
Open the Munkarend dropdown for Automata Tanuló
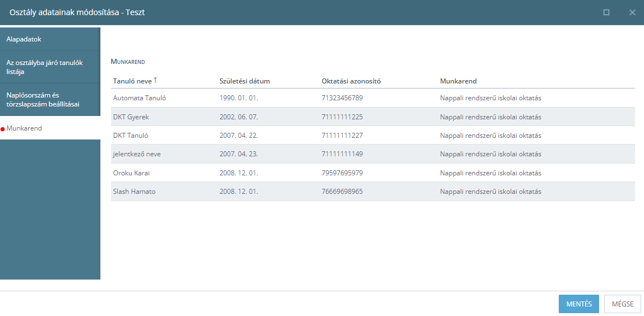click(490, 98)
